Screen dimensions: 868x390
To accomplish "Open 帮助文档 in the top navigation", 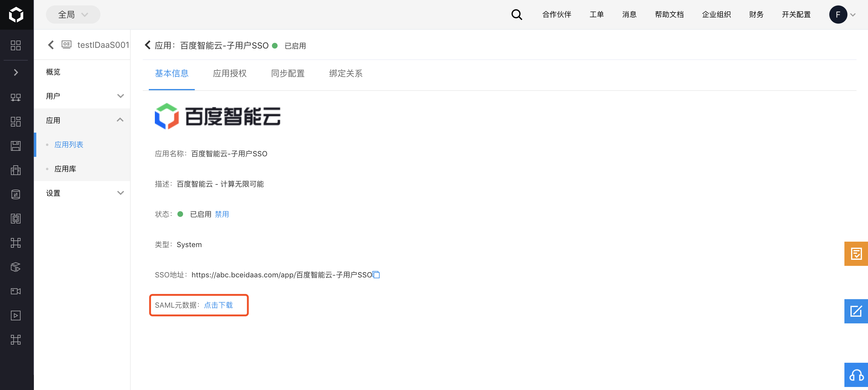I will click(669, 15).
